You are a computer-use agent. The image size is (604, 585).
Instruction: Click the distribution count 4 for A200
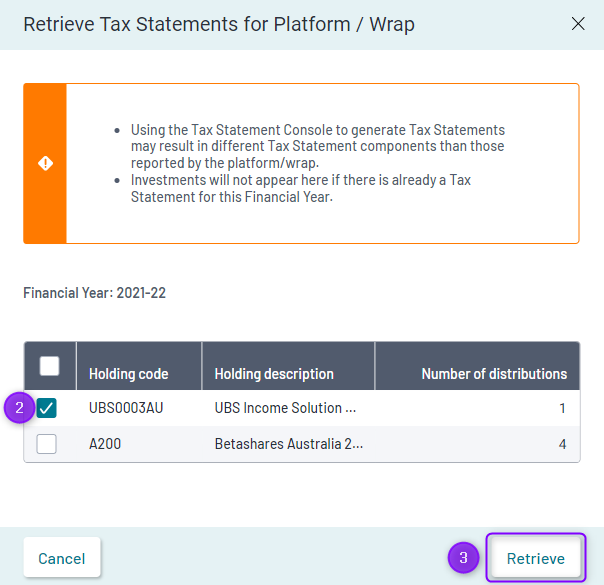pyautogui.click(x=562, y=444)
